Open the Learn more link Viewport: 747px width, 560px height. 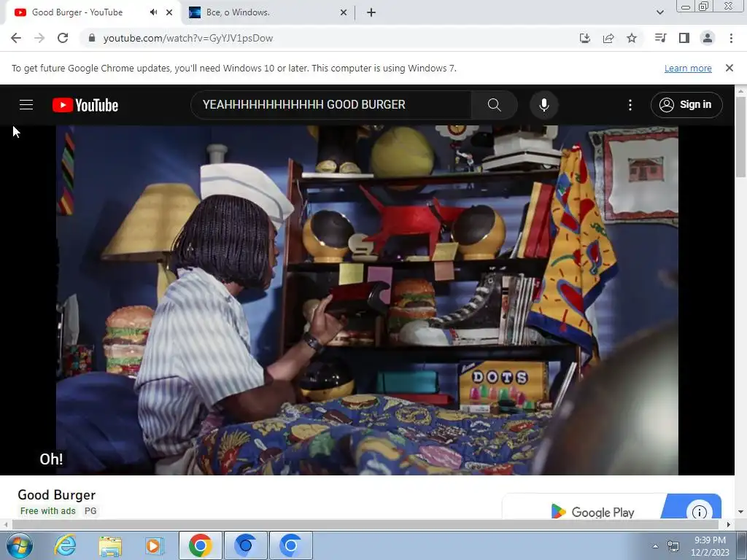[688, 68]
